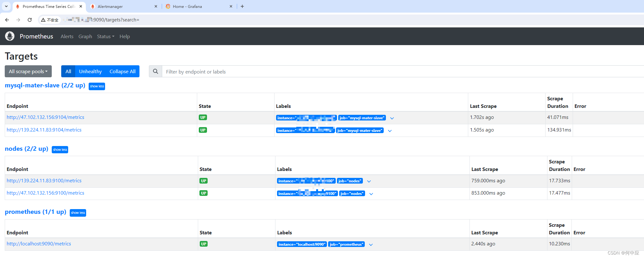Expand labels chevron for localhost:9090 row

371,245
